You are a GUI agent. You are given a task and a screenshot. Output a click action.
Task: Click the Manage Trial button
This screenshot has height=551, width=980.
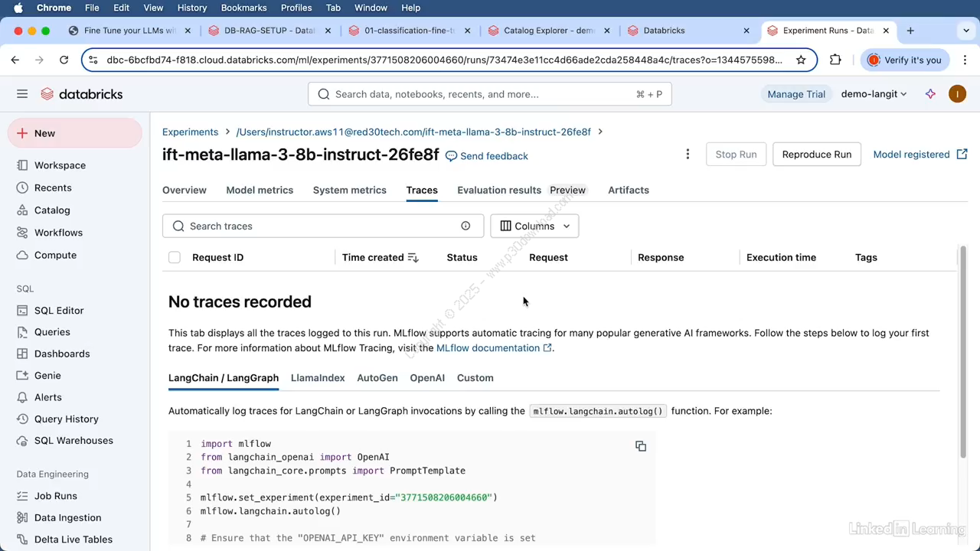[796, 94]
